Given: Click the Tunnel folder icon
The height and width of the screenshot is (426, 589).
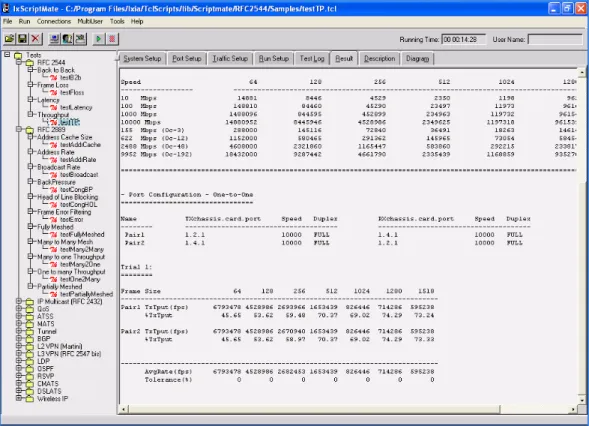Looking at the screenshot, I should click(x=30, y=332).
